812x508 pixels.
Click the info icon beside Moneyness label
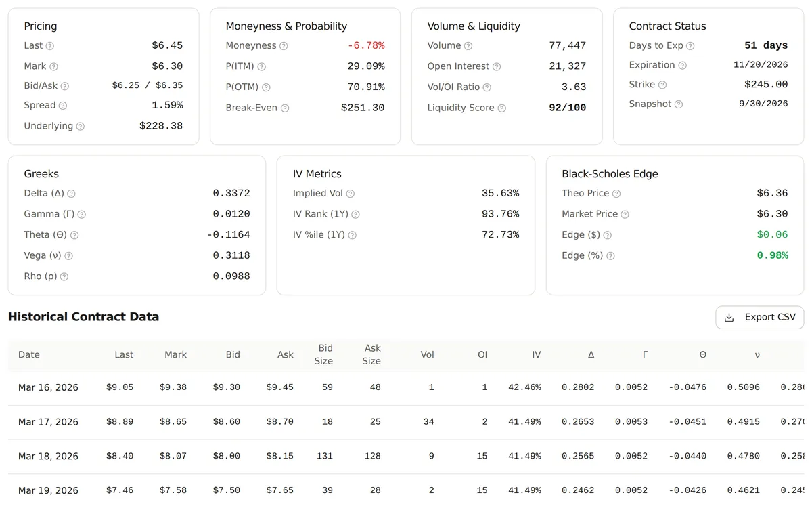(x=284, y=46)
